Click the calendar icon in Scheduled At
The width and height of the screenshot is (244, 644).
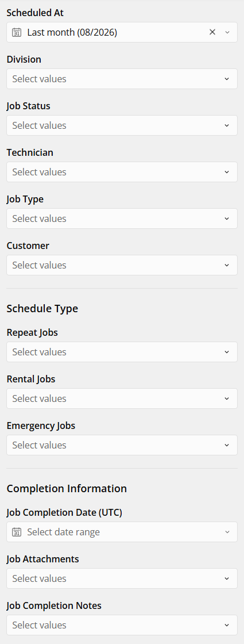click(17, 32)
